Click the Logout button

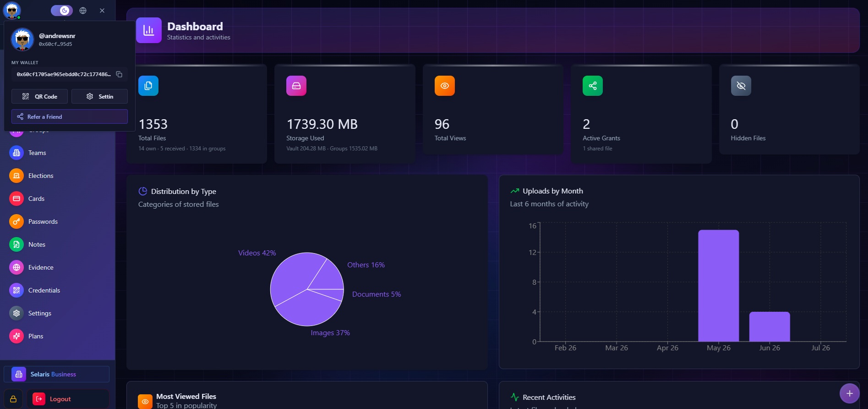coord(68,399)
